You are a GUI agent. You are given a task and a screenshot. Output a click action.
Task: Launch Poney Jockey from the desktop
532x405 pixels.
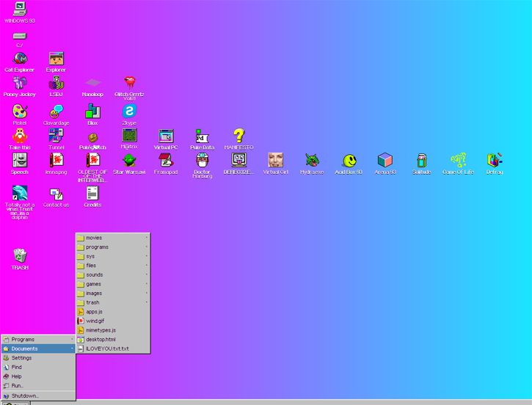click(x=20, y=84)
